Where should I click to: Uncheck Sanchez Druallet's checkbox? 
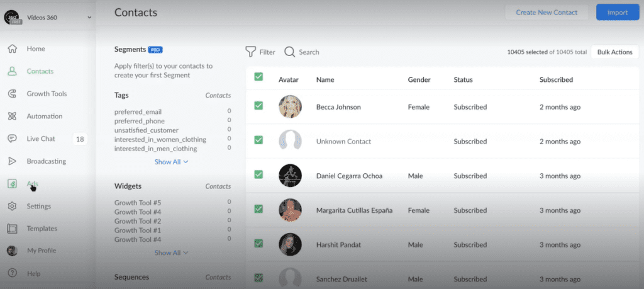pyautogui.click(x=258, y=278)
